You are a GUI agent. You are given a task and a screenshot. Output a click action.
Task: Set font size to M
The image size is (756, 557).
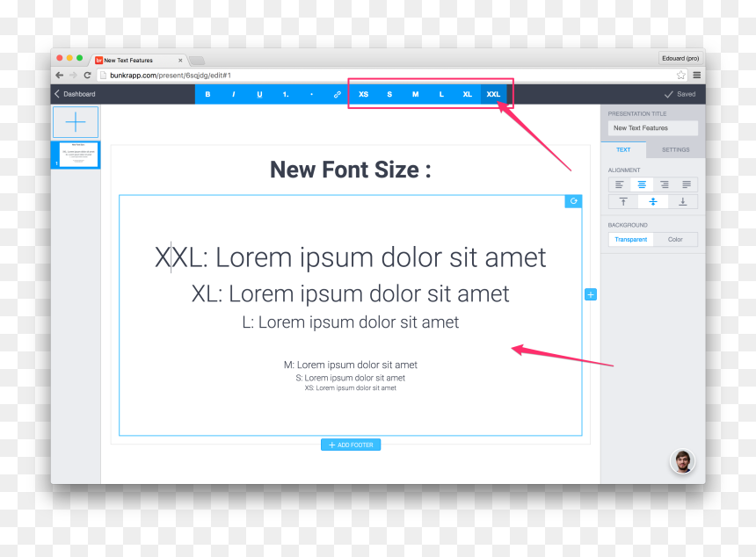tap(416, 94)
